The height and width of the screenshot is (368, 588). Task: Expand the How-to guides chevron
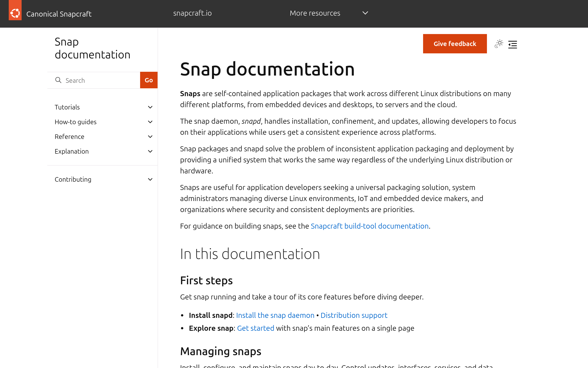click(x=150, y=122)
